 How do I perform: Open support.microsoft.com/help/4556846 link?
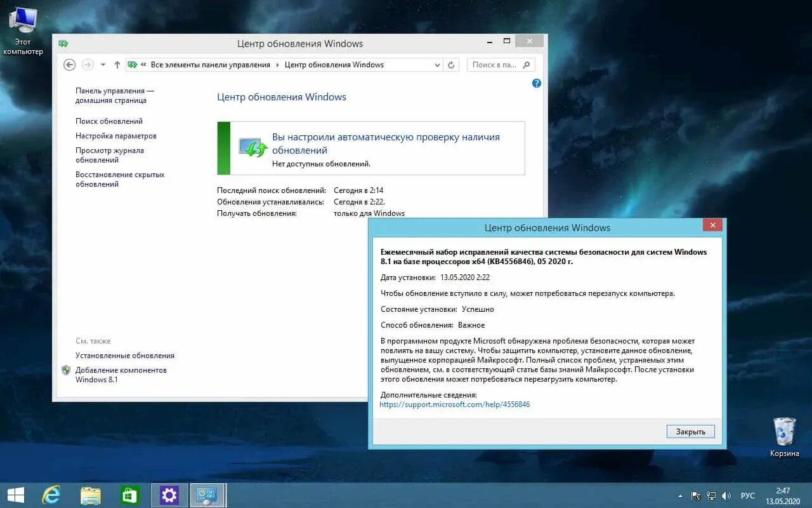[455, 404]
